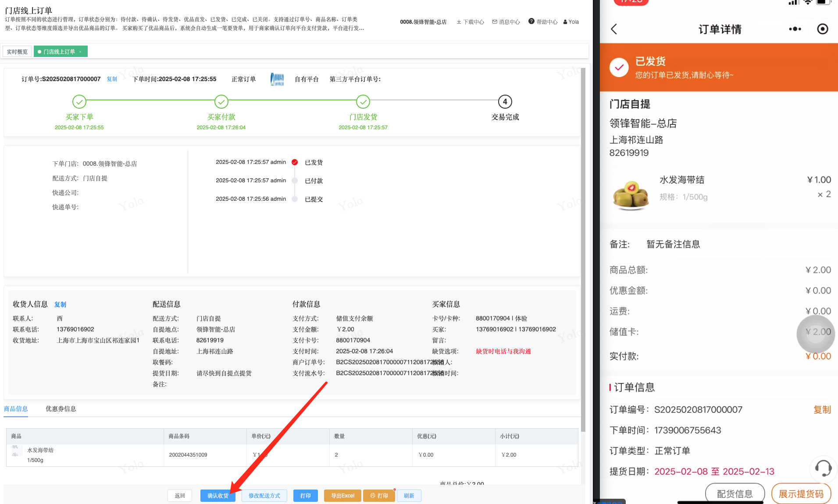Open the 帮助中心 help center
Image resolution: width=838 pixels, height=504 pixels.
543,22
